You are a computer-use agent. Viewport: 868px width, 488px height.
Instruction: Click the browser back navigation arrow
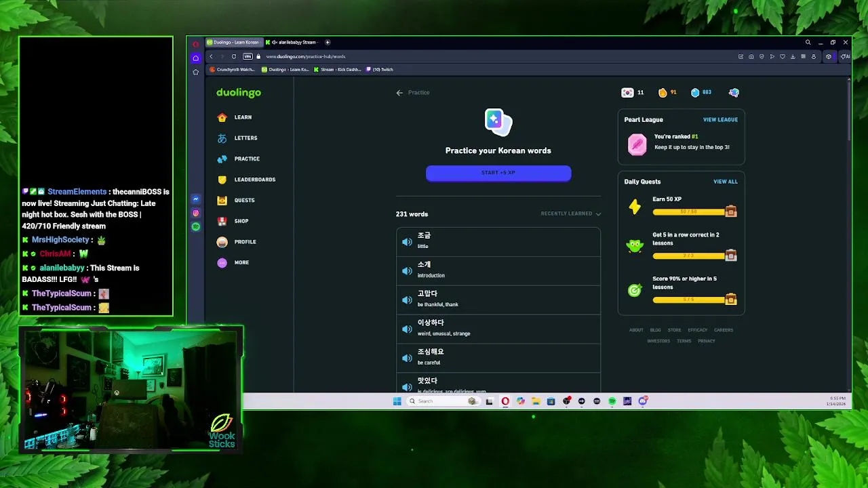pyautogui.click(x=212, y=57)
